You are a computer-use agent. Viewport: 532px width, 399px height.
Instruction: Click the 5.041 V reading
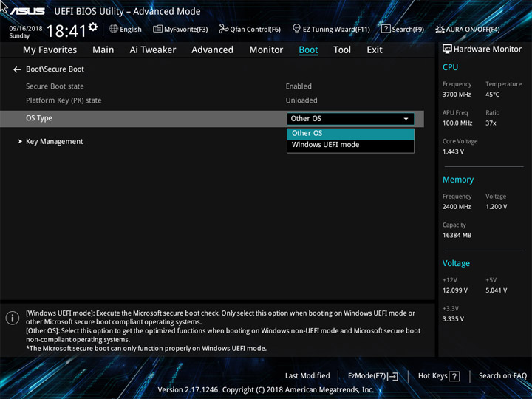tap(496, 290)
